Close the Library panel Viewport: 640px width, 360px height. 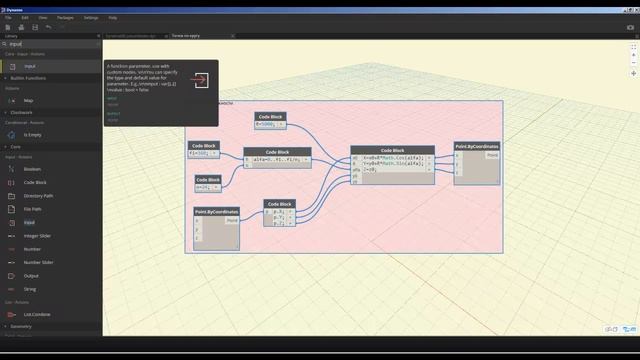(x=98, y=36)
